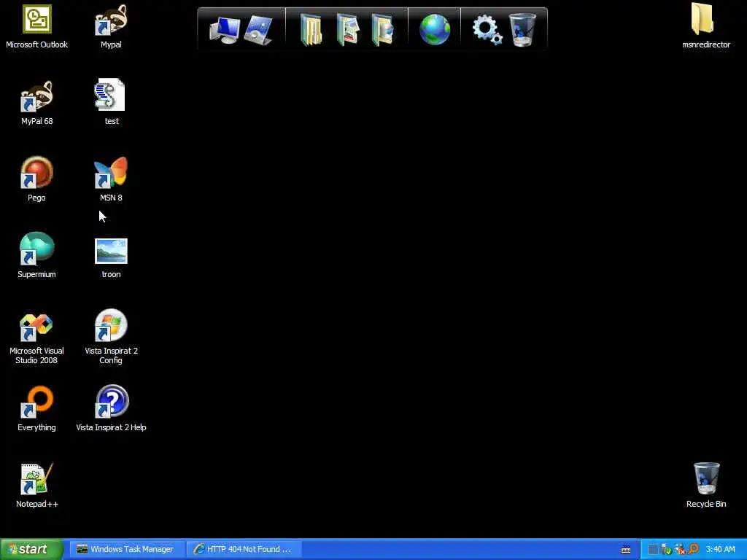Click the "Microsoft Outlook" label text
Viewport: 747px width, 560px height.
click(36, 44)
